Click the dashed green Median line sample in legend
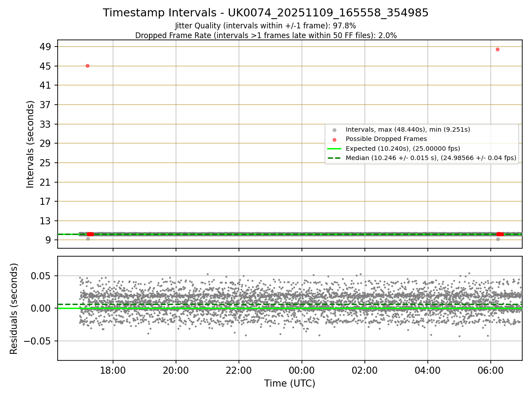The width and height of the screenshot is (532, 399). [335, 158]
